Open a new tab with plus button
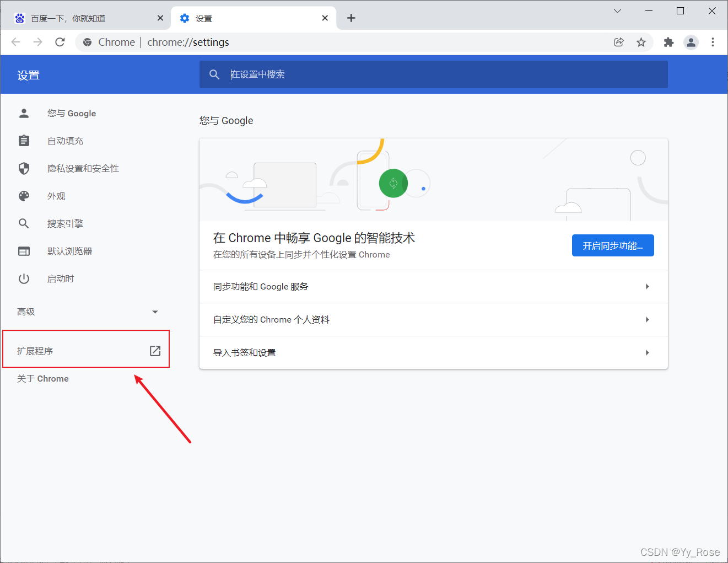Viewport: 728px width, 563px height. coord(351,18)
